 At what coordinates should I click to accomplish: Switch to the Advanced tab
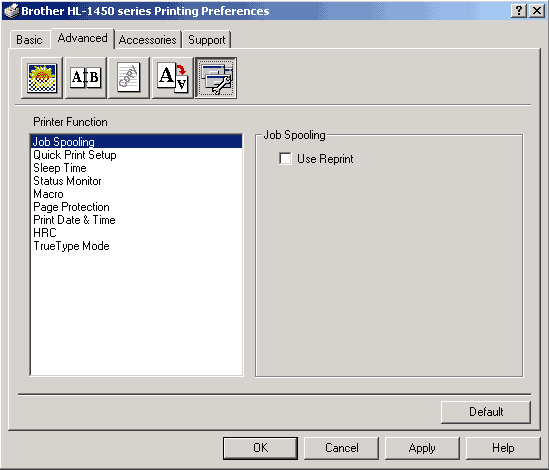(82, 38)
